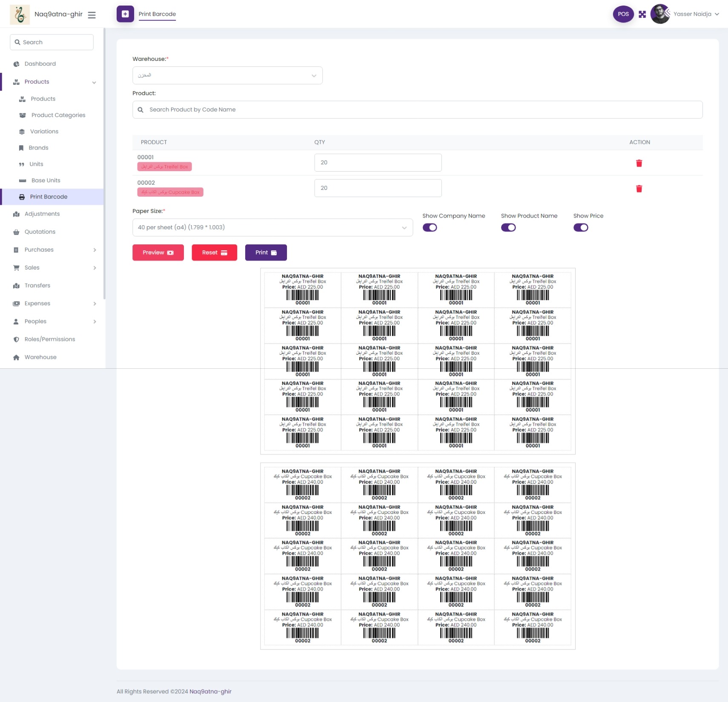
Task: Remove product 00002 using trash icon
Action: click(x=639, y=189)
